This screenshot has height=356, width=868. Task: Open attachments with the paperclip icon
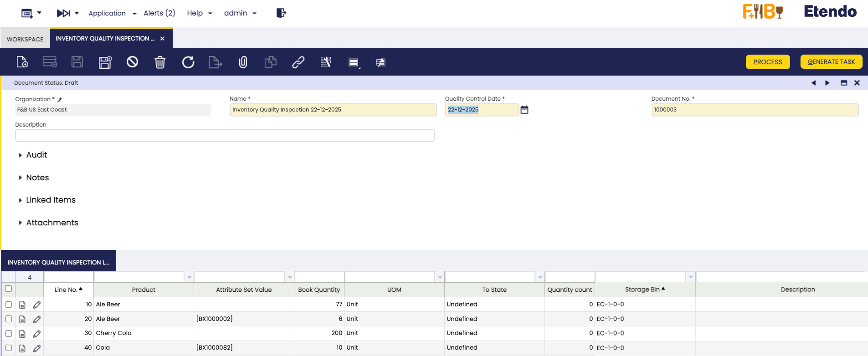[x=243, y=62]
